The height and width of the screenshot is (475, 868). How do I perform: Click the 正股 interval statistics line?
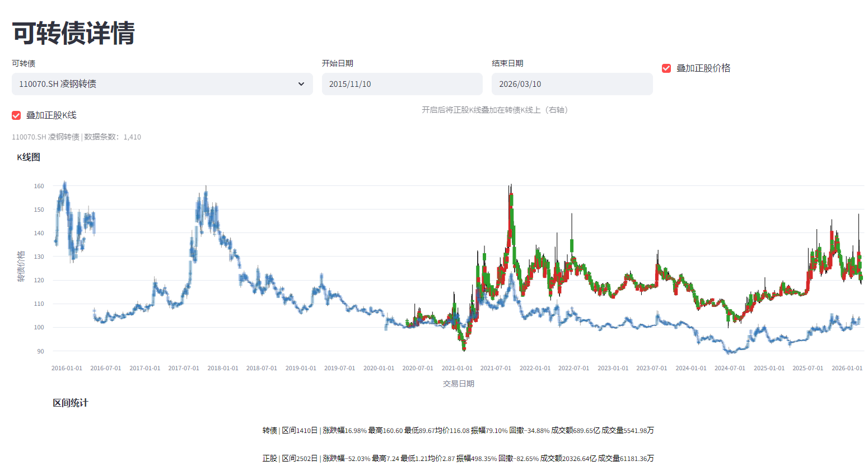458,458
